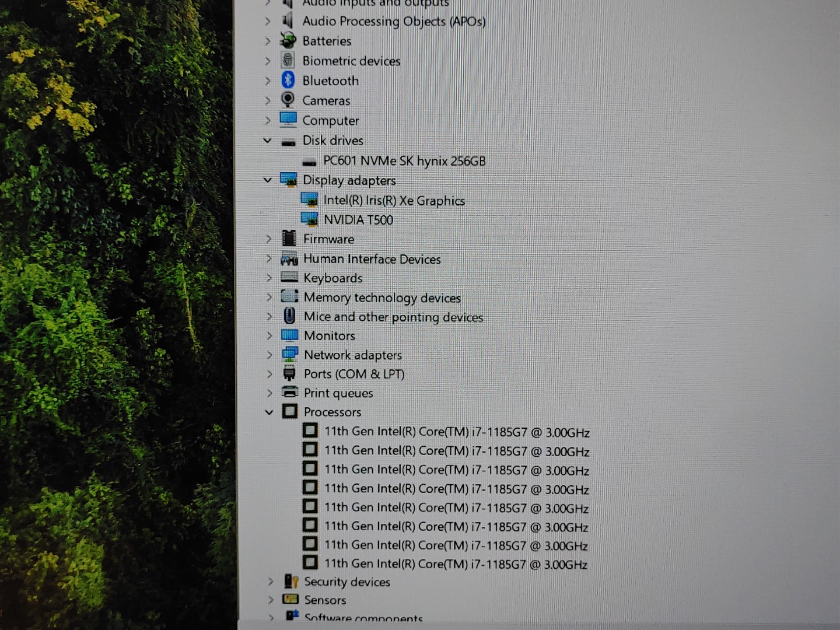840x630 pixels.
Task: Click the Mice and pointing devices icon
Action: pos(289,316)
